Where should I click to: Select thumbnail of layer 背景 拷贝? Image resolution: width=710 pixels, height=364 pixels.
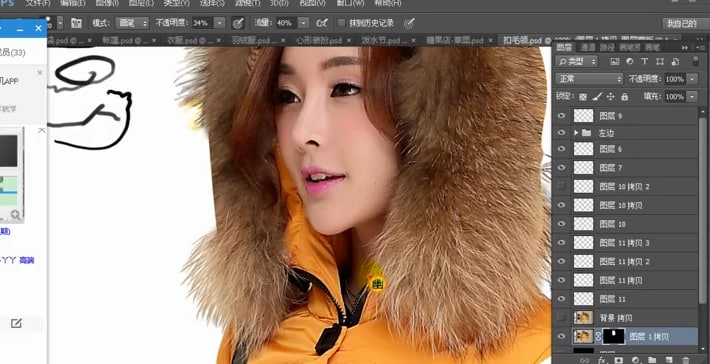(x=583, y=317)
